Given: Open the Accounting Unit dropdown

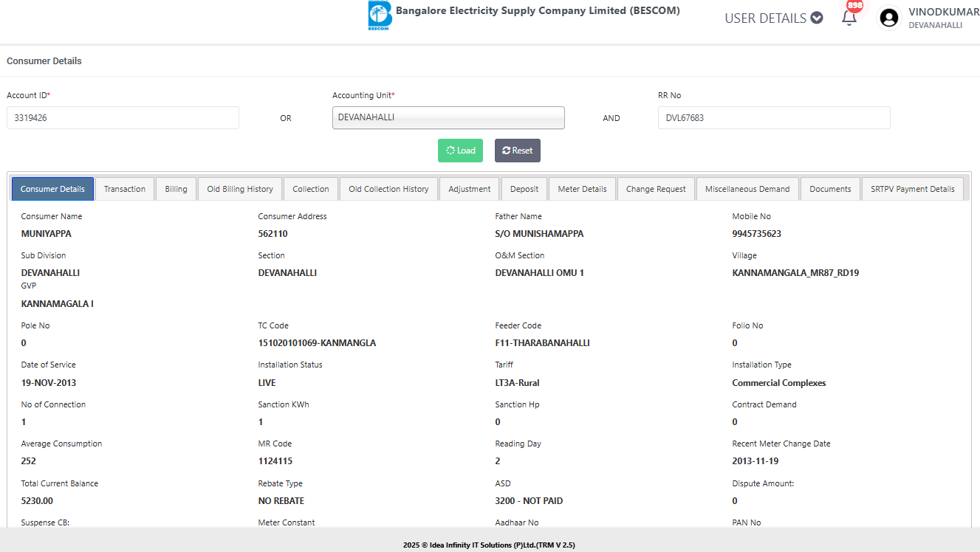Looking at the screenshot, I should 448,117.
